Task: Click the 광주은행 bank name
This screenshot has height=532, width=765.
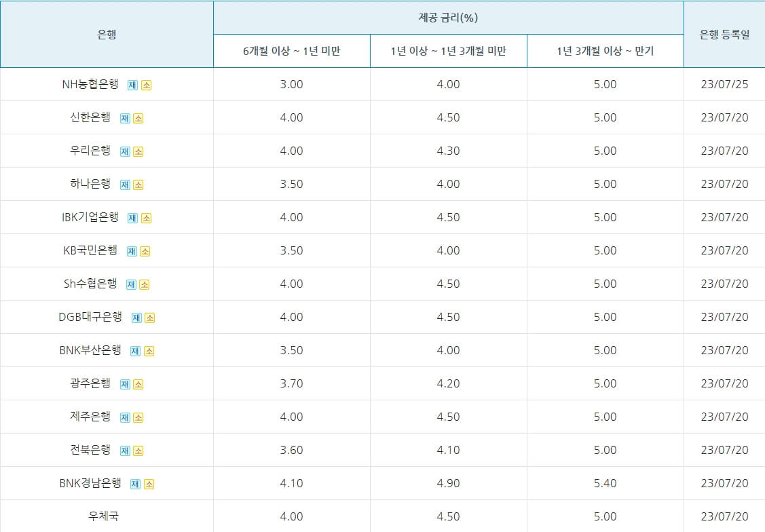Action: point(90,383)
